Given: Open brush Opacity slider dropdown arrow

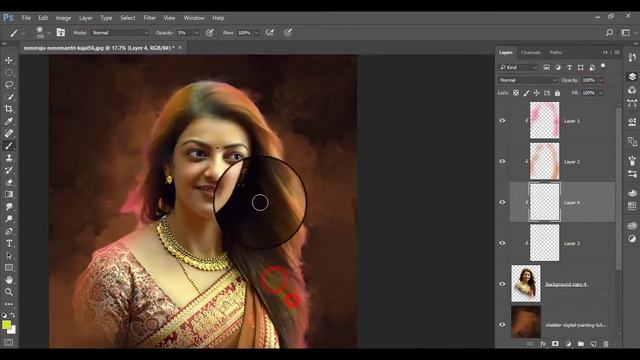Looking at the screenshot, I should point(196,33).
